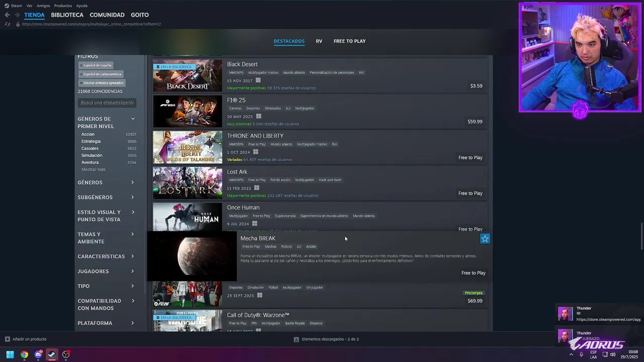Click the downloads icon in the bottom bar
This screenshot has width=644, height=362.
[x=296, y=339]
